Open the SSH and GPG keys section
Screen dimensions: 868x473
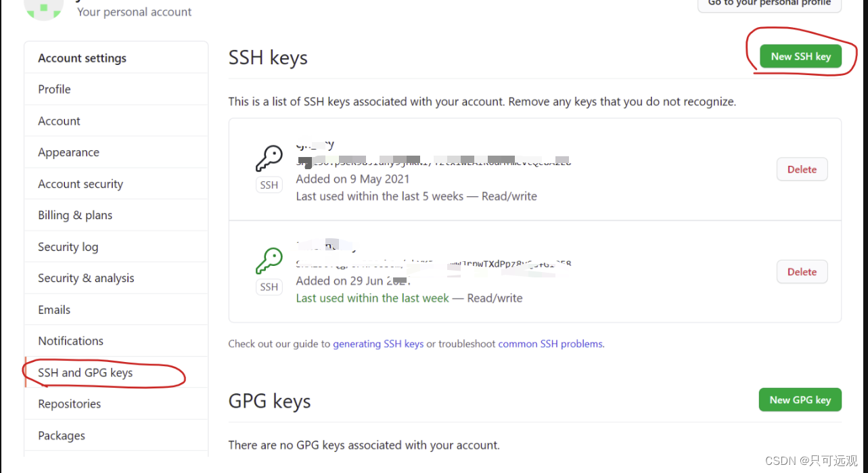pos(85,372)
